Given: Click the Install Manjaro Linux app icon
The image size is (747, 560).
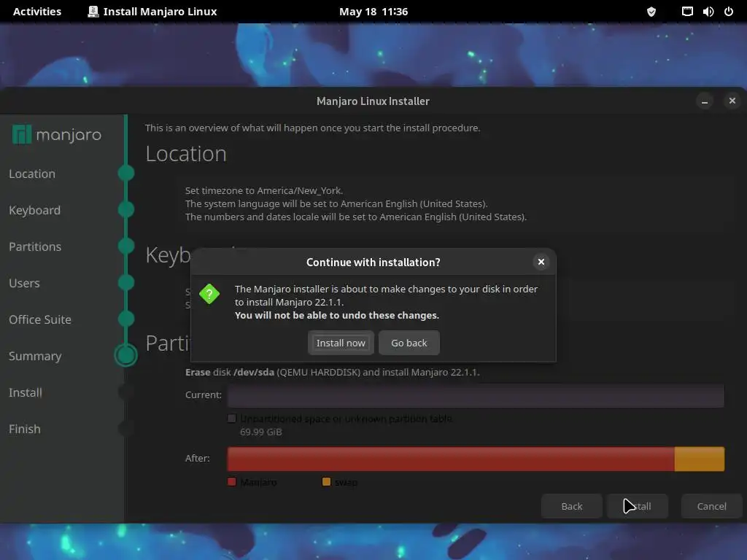Looking at the screenshot, I should 93,12.
